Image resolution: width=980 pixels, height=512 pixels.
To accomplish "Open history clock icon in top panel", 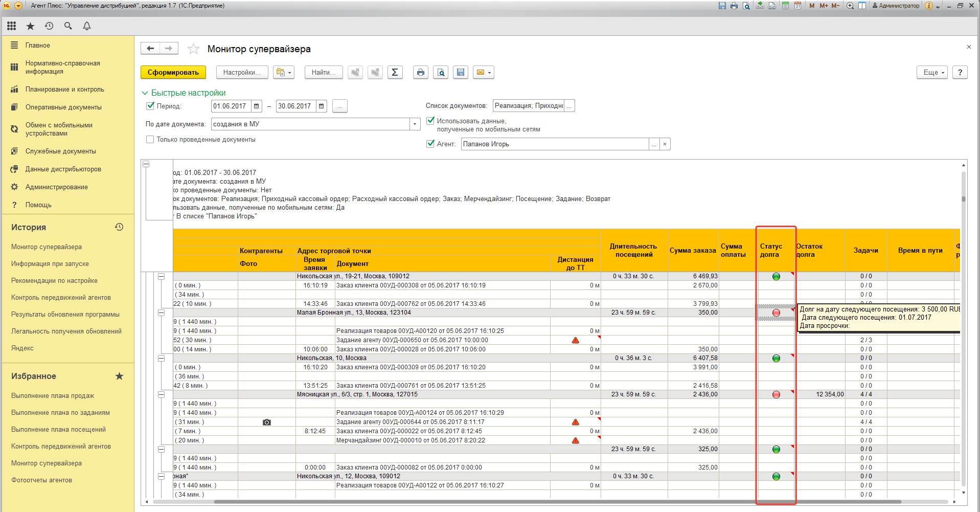I will click(49, 26).
